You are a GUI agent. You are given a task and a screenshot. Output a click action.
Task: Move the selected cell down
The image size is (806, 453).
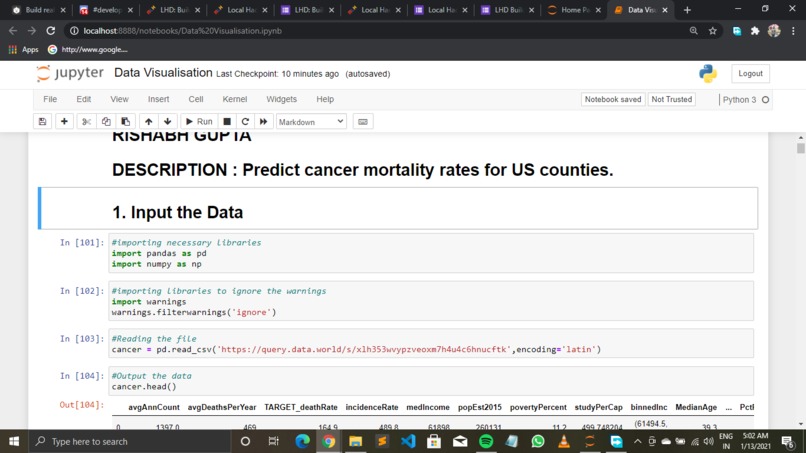tap(168, 122)
